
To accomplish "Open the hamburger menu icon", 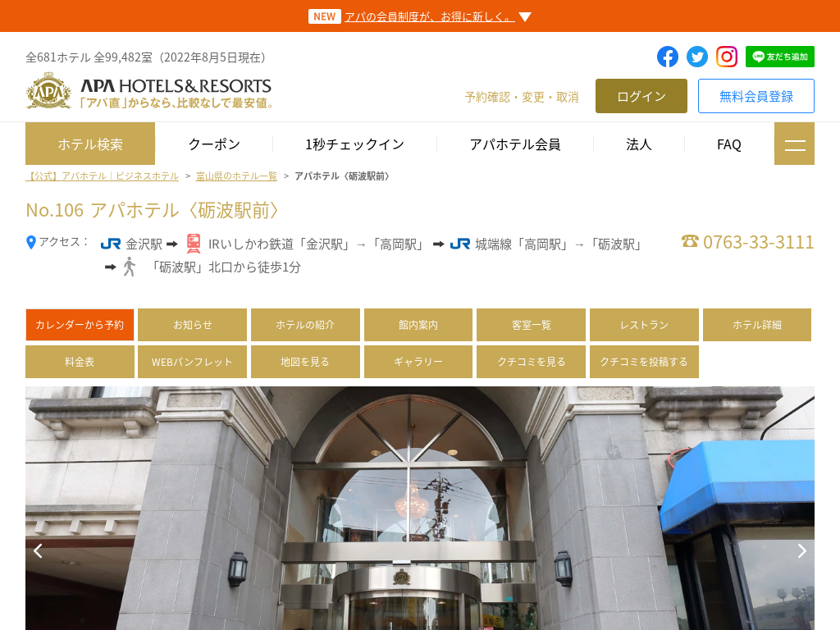I will click(794, 144).
